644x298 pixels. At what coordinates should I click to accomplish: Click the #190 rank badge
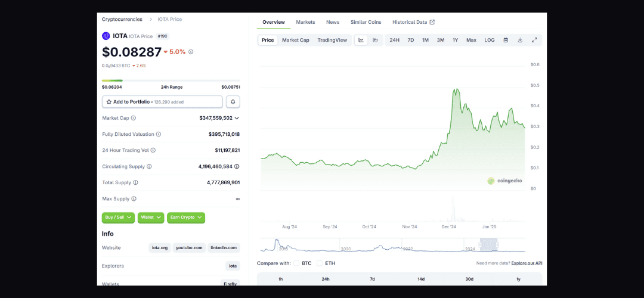pos(163,36)
